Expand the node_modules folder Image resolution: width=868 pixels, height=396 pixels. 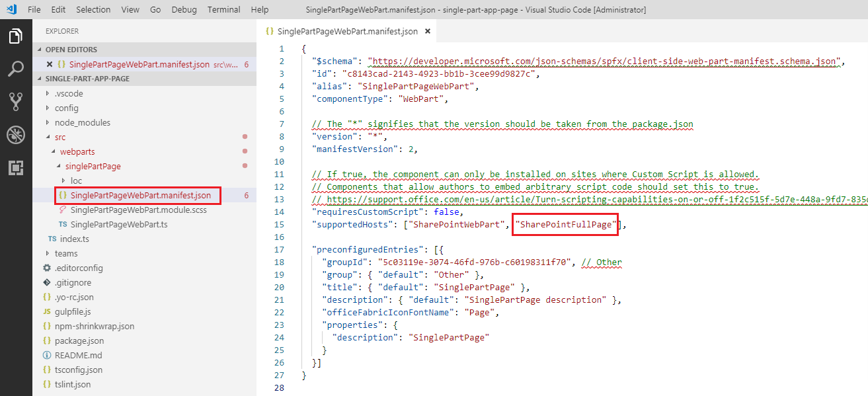(82, 122)
